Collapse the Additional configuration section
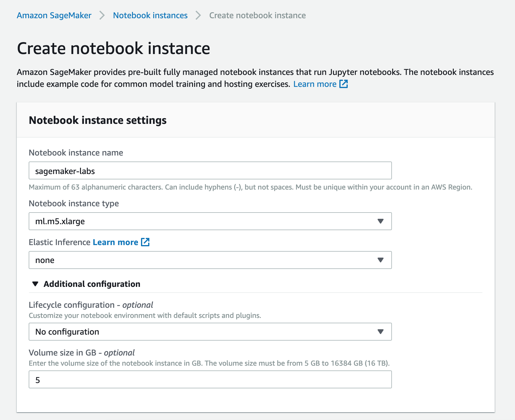Screen dimensions: 515x420 coord(35,284)
